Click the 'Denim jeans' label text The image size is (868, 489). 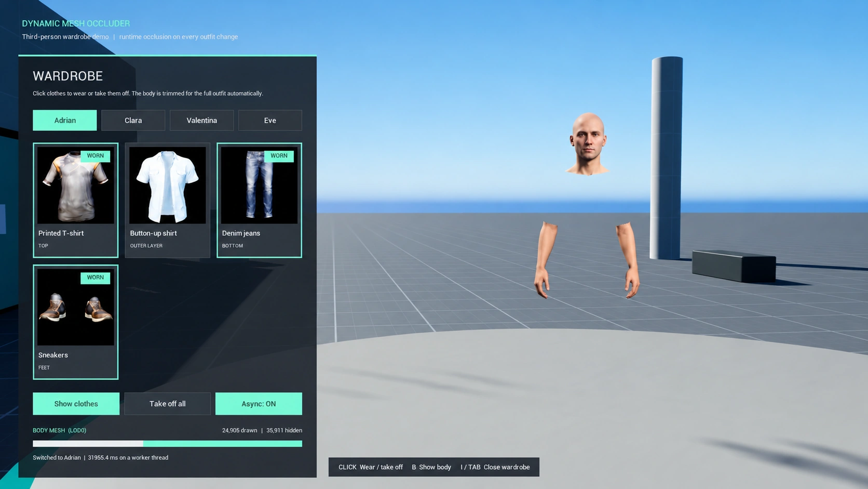241,233
